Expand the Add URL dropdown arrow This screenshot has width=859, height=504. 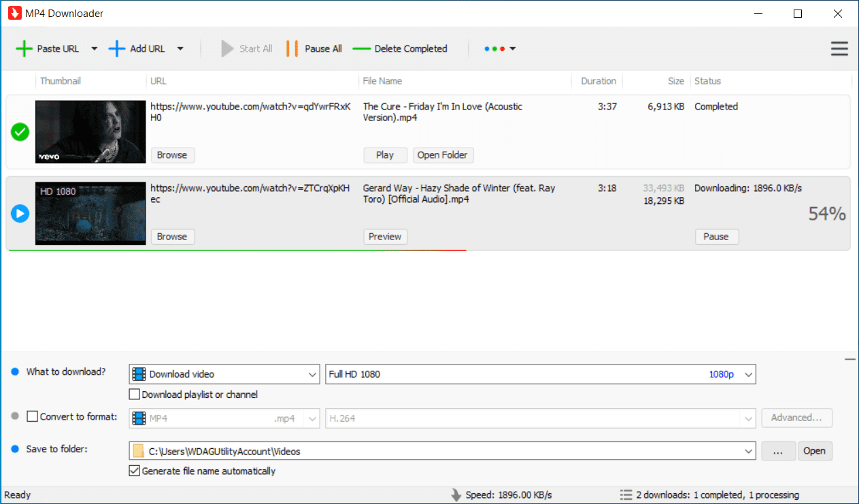180,48
